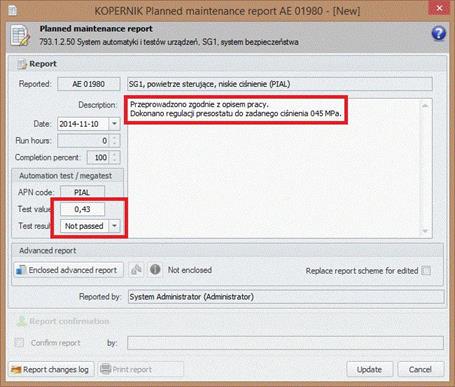Click the confirm report 'by' field

click(x=285, y=343)
